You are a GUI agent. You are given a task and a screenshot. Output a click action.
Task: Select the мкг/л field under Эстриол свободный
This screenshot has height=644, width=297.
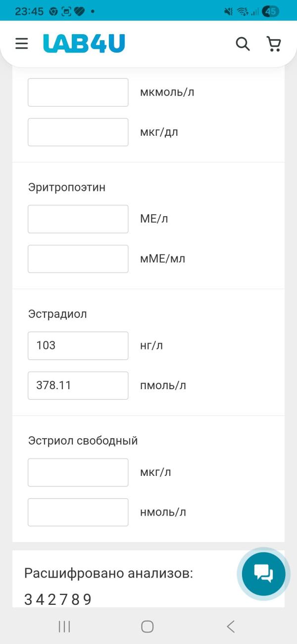click(78, 472)
